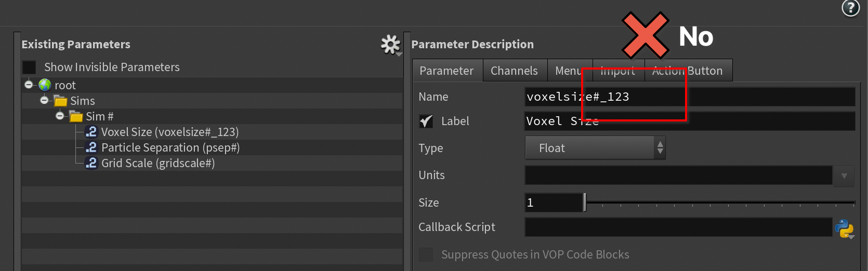
Task: Click the help question mark icon
Action: [x=850, y=8]
